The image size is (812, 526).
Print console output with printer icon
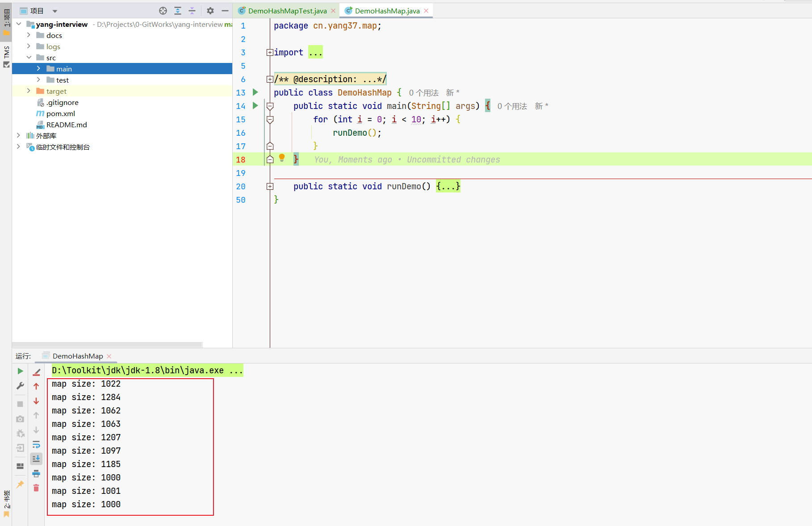pyautogui.click(x=37, y=473)
